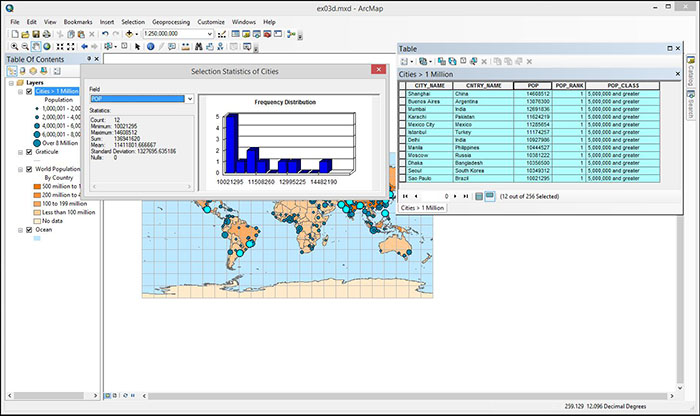700x416 pixels.
Task: Switch TOC to List By Source
Action: pos(22,71)
